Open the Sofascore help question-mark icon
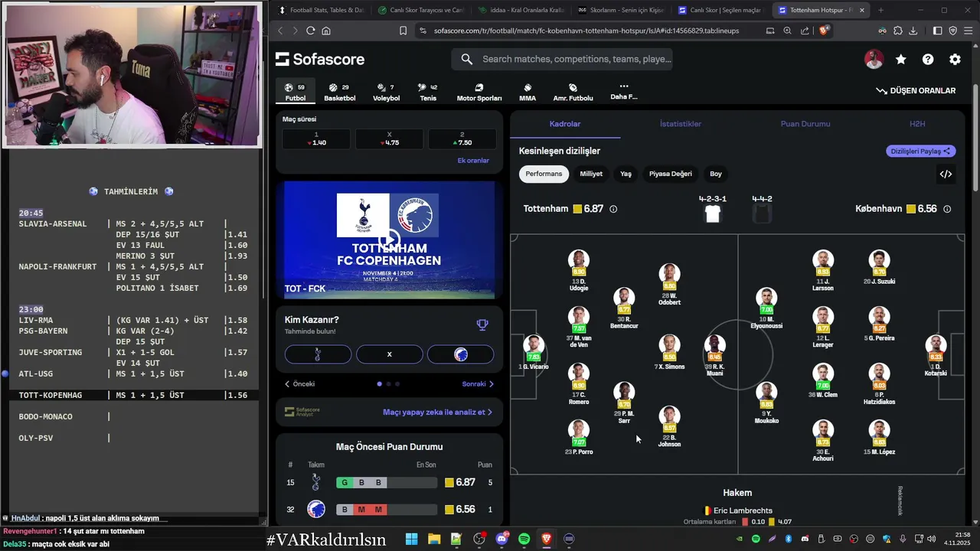 click(928, 60)
